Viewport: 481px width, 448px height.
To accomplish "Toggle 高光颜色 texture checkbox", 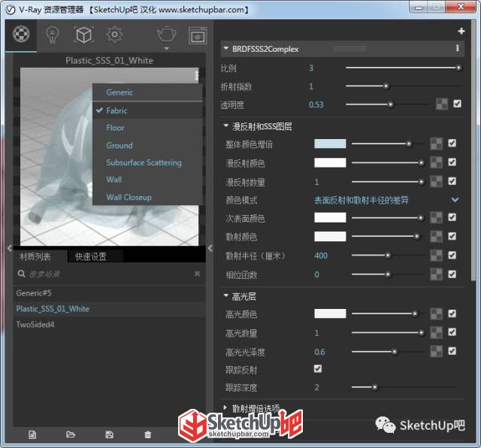I will [452, 313].
